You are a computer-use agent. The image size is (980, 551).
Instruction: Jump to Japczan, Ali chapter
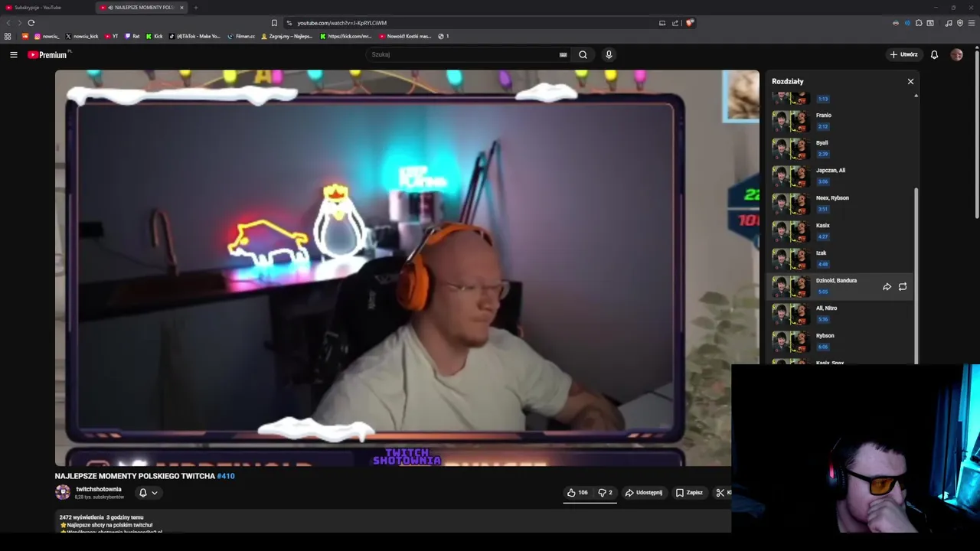(841, 176)
